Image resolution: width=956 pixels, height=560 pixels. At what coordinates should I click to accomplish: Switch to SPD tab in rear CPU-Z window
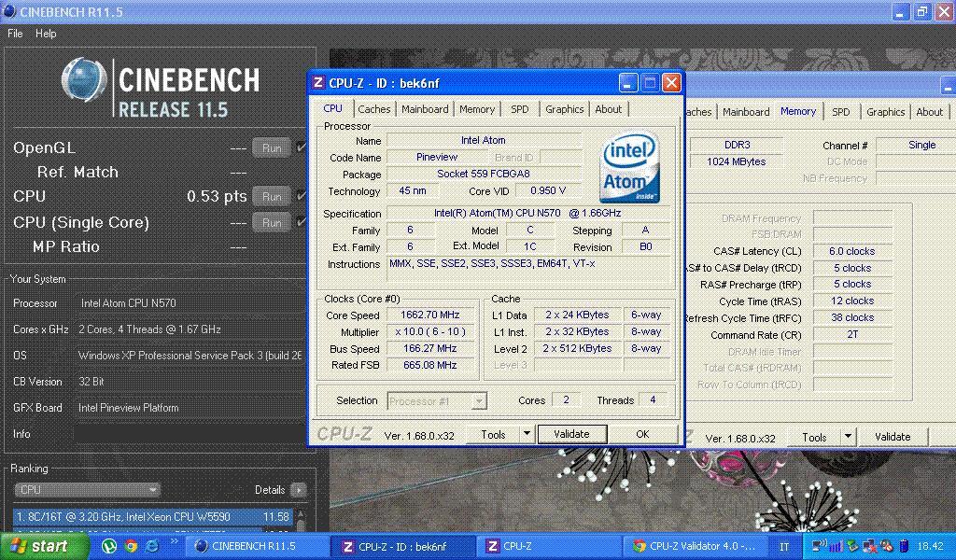pos(841,112)
